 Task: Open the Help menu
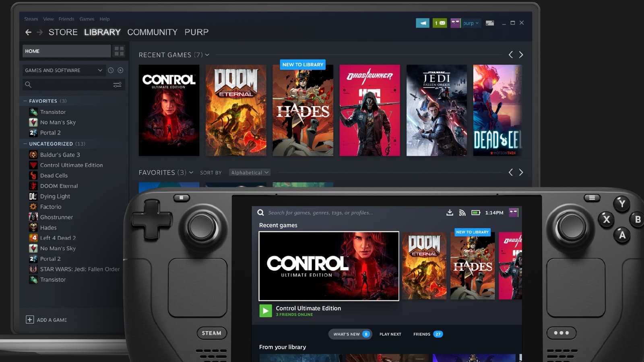pyautogui.click(x=105, y=19)
